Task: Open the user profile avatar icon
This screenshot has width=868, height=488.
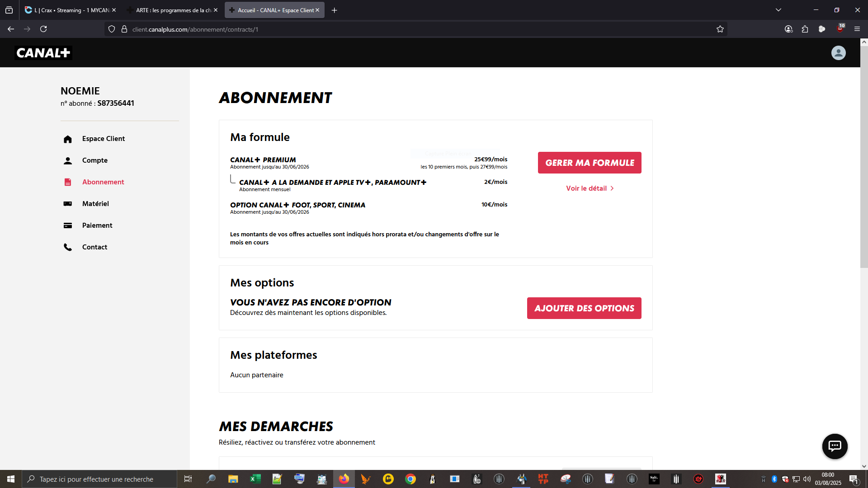Action: coord(838,53)
